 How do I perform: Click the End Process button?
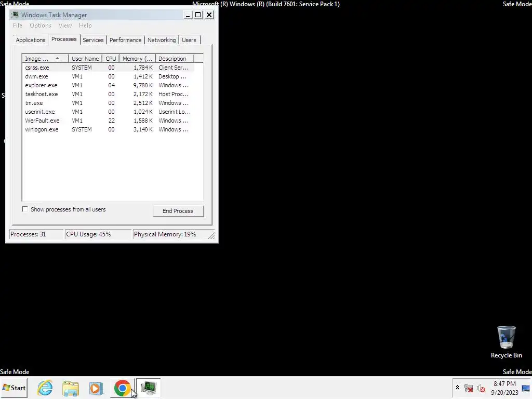(x=178, y=211)
